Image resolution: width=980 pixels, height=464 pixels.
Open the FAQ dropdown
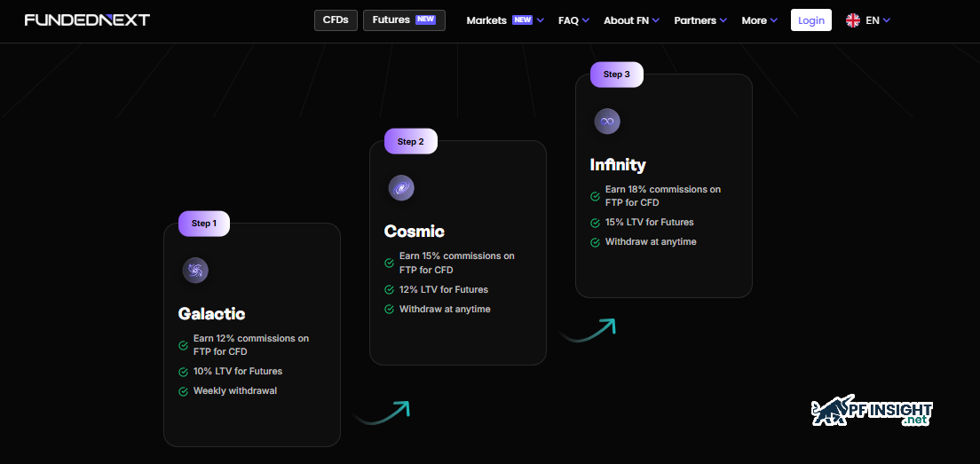click(x=573, y=20)
